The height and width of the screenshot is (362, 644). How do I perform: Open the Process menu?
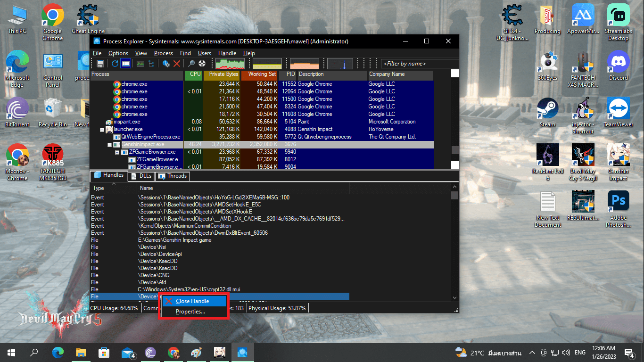(x=164, y=53)
